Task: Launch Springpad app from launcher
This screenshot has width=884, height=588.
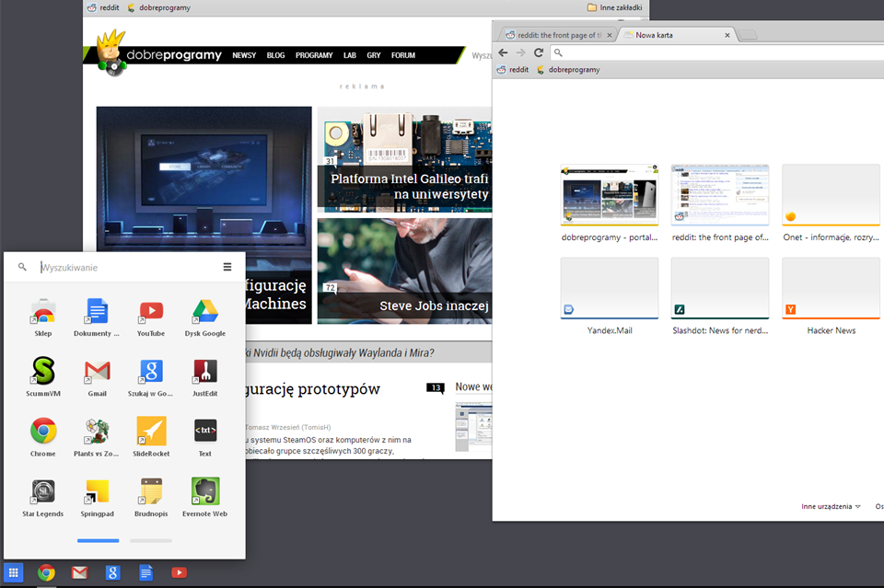Action: click(97, 498)
